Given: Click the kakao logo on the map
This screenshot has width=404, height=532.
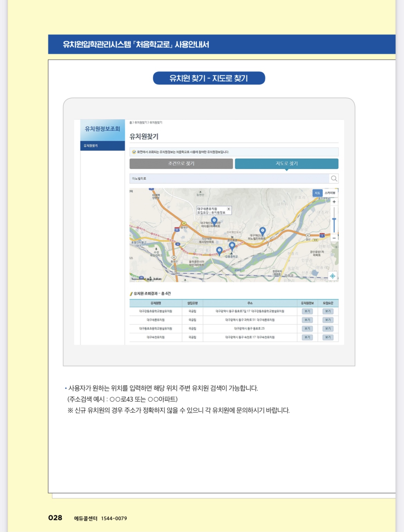Looking at the screenshot, I should tap(157, 279).
